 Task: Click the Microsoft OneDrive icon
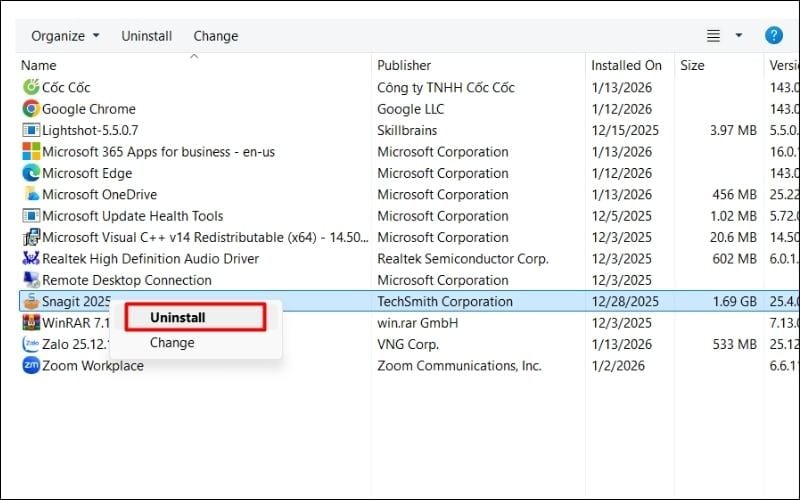tap(31, 194)
